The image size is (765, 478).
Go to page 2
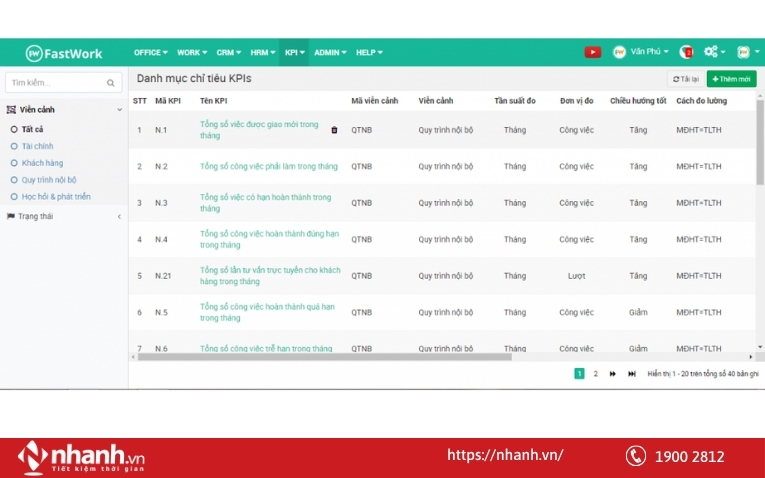pos(595,374)
